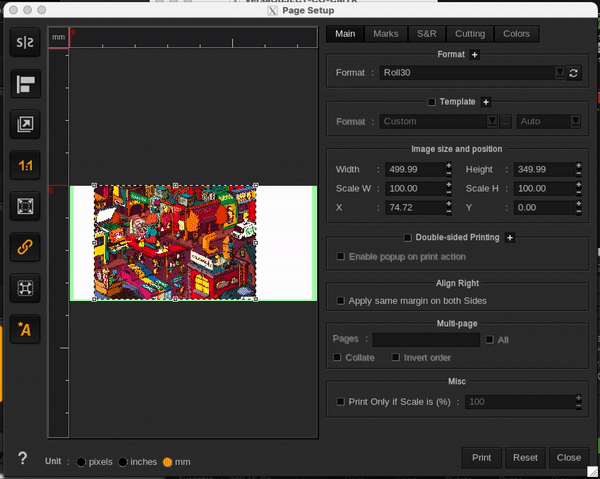The image size is (600, 479).
Task: Click the Pages input field
Action: tap(426, 340)
